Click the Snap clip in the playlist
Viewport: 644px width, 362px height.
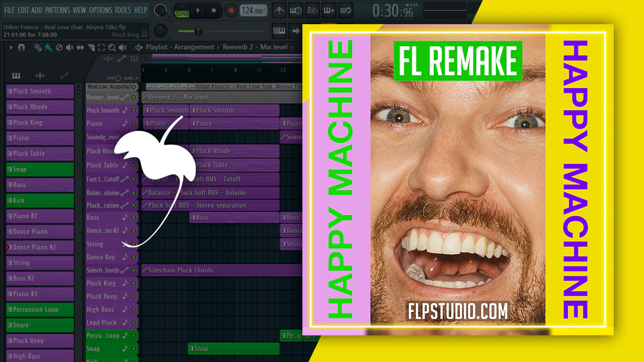[233, 349]
